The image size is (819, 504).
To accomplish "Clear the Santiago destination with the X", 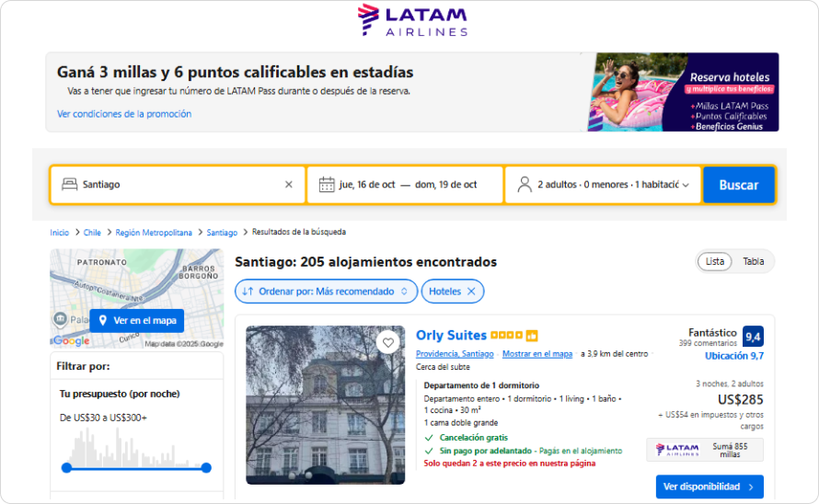I will click(288, 184).
